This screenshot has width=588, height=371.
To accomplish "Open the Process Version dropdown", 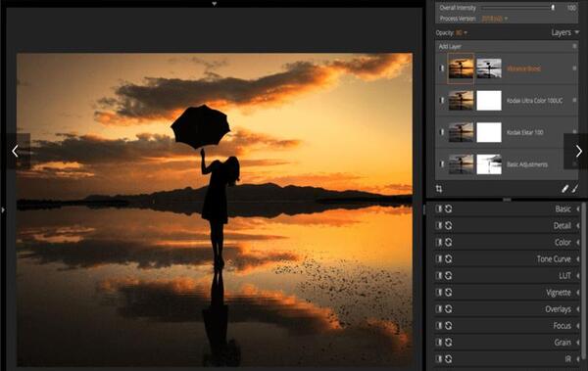I will click(494, 19).
